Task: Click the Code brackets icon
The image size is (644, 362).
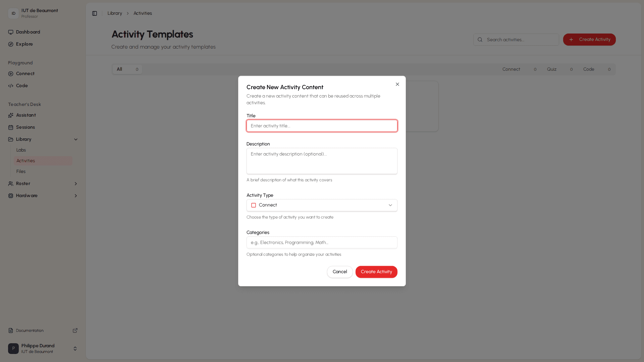Action: [11, 86]
